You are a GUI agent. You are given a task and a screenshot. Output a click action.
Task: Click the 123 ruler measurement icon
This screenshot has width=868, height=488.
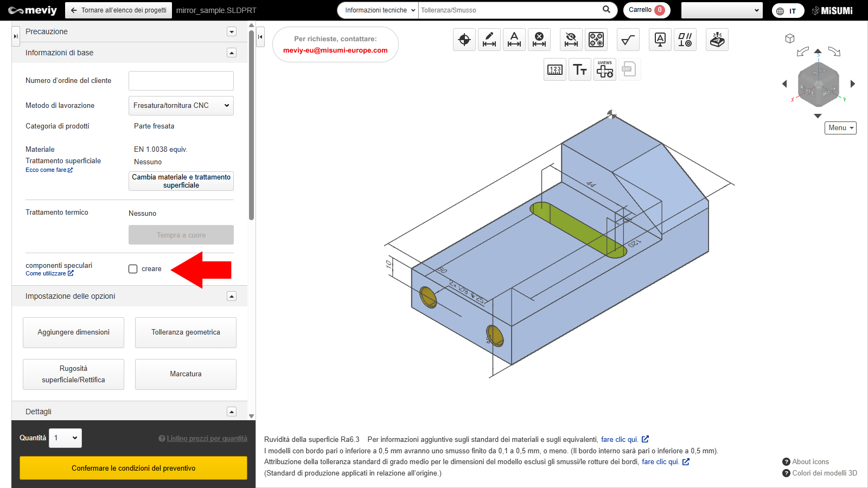pos(555,69)
